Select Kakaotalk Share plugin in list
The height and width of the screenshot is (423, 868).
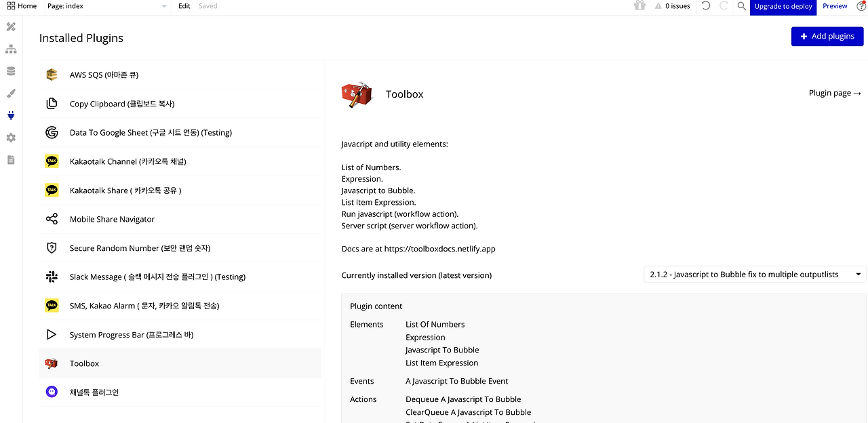tap(125, 190)
